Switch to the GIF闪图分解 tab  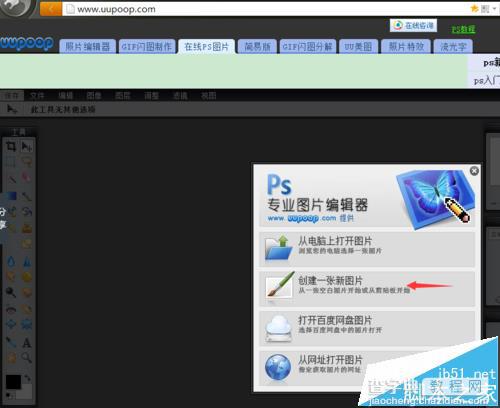tap(308, 46)
